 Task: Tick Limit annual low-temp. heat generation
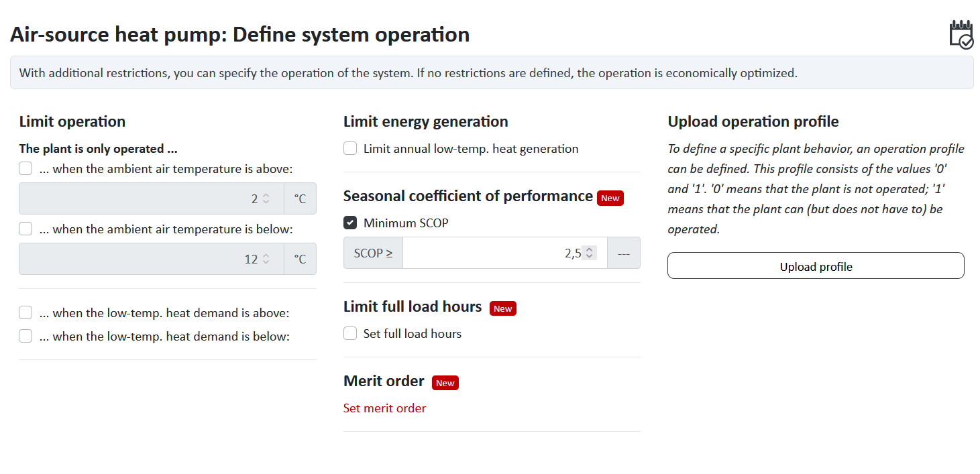tap(350, 148)
